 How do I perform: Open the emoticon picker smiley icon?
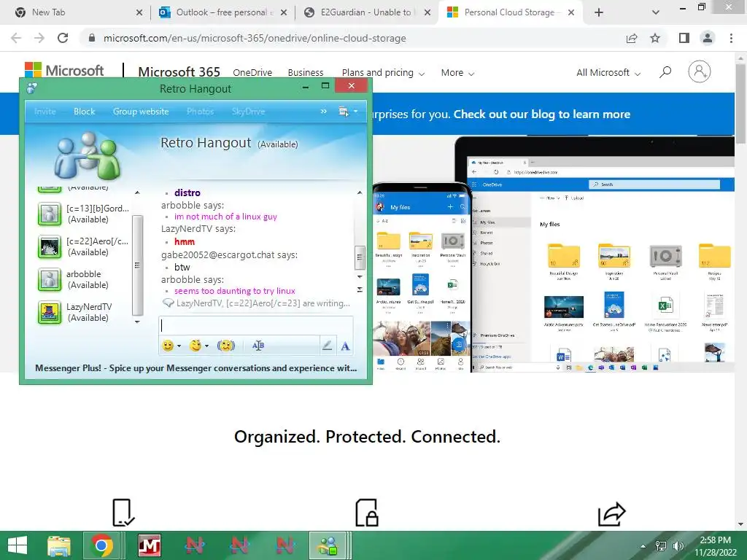[x=168, y=346]
